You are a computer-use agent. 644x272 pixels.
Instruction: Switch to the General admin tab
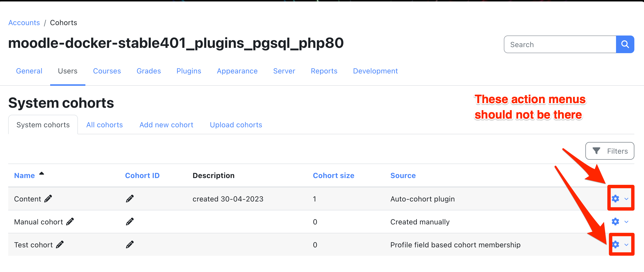pos(29,71)
